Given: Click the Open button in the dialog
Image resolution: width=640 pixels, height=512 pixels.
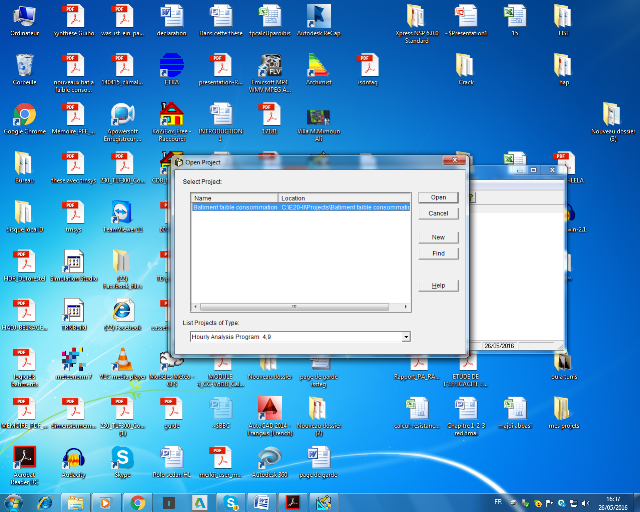Looking at the screenshot, I should [438, 198].
